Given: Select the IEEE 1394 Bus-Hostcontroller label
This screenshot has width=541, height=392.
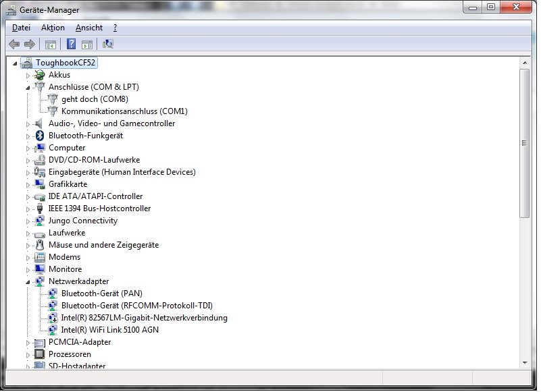Looking at the screenshot, I should click(x=99, y=208).
